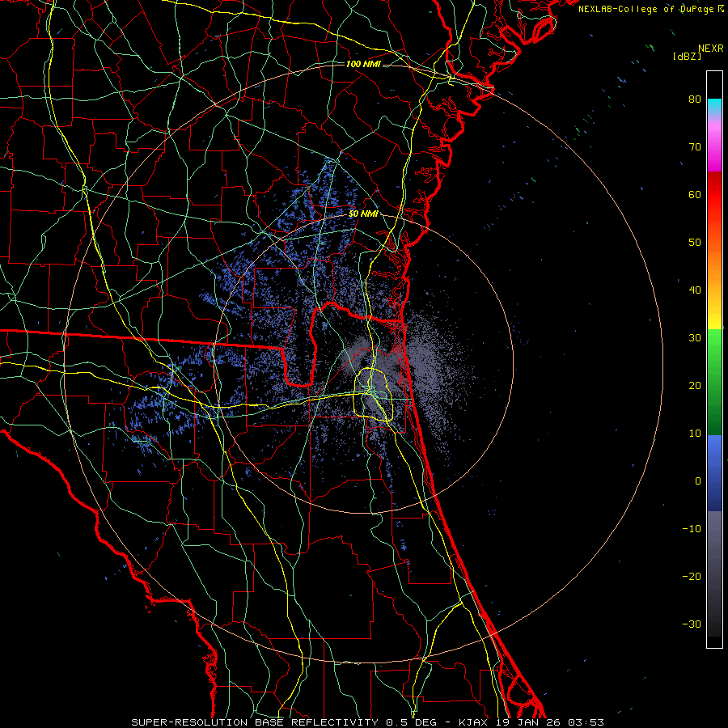
Task: Click the -20 dBZ scale value
Action: coord(692,577)
